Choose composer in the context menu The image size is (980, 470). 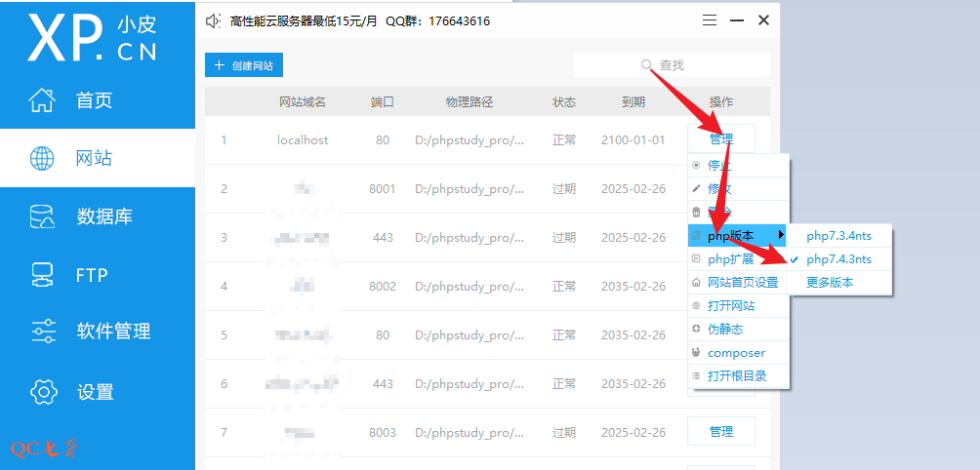[x=736, y=353]
